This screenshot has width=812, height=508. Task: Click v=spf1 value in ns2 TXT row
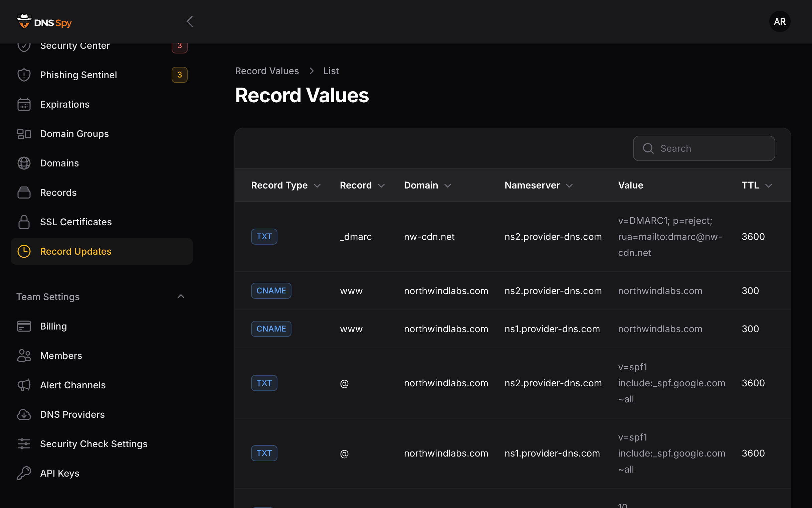[671, 383]
